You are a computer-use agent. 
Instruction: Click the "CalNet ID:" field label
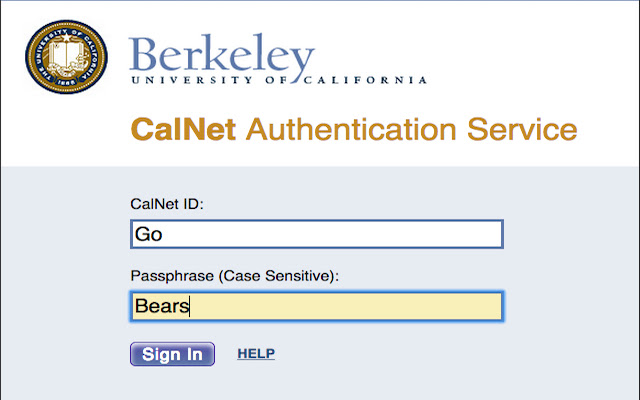(167, 204)
